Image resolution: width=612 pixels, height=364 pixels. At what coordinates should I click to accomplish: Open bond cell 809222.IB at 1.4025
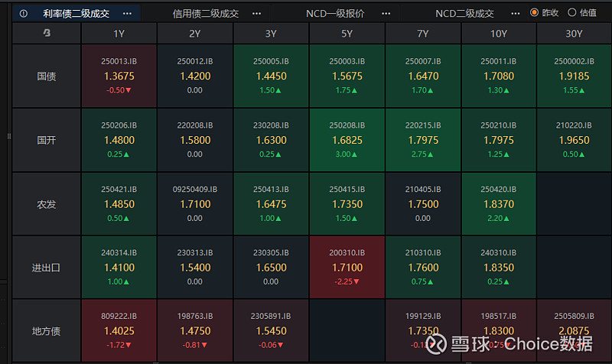tap(119, 331)
